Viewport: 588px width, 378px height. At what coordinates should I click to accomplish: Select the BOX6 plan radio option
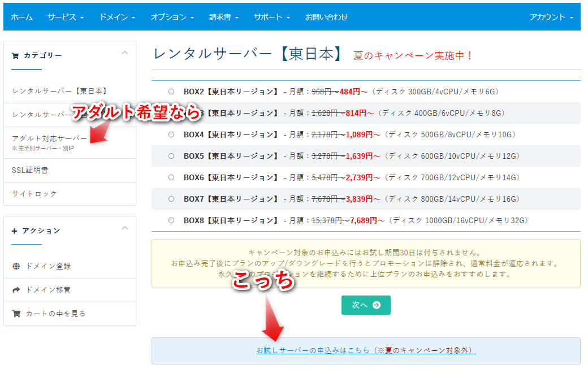171,177
